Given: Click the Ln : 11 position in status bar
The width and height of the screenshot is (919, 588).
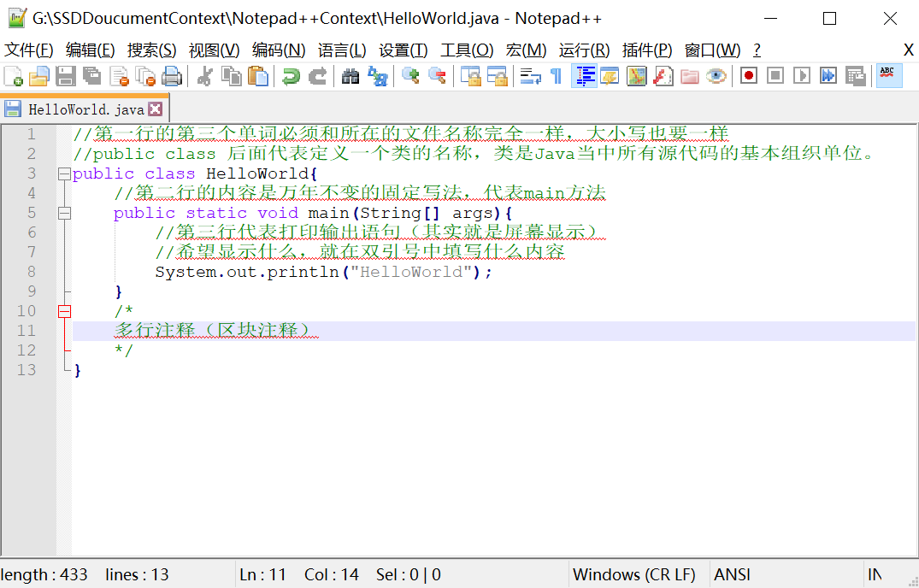Looking at the screenshot, I should [262, 574].
